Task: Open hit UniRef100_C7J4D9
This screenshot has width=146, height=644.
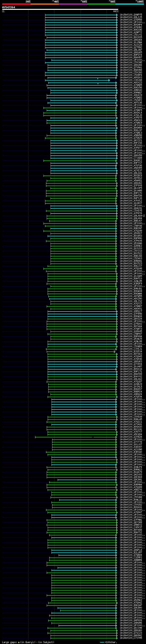Action: tap(131, 158)
